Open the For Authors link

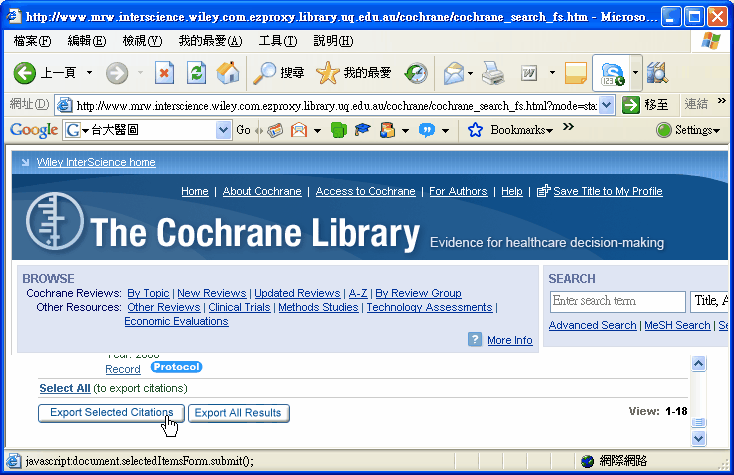point(458,191)
